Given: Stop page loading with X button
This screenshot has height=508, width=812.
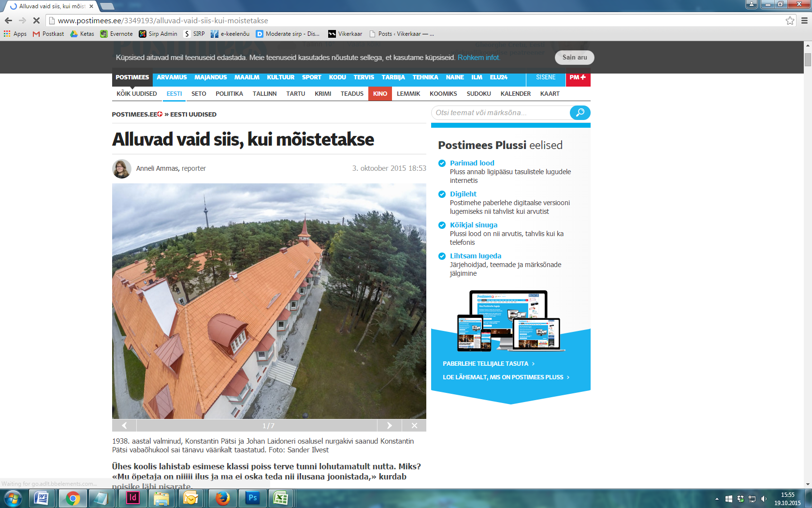Looking at the screenshot, I should pos(36,21).
